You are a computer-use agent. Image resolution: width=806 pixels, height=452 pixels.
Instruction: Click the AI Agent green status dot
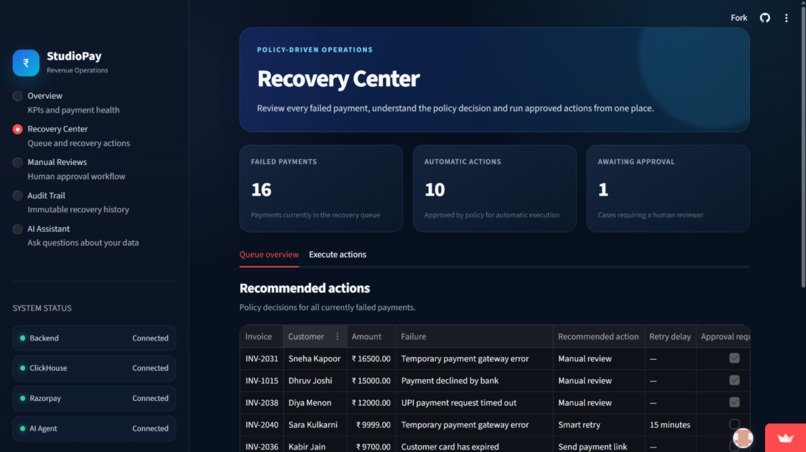point(23,428)
